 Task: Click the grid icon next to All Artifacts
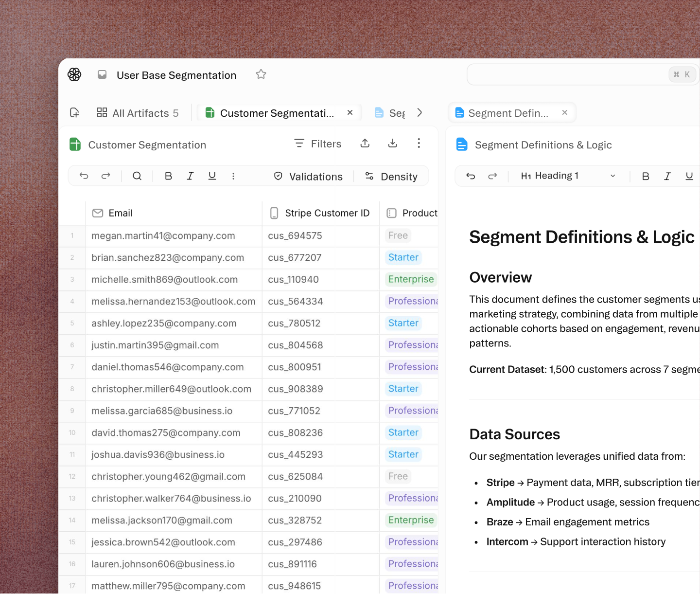[102, 112]
